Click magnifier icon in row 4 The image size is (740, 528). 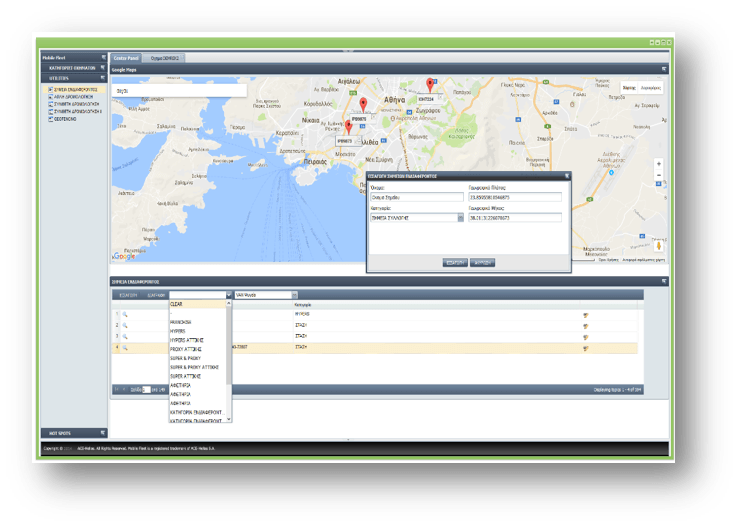click(x=125, y=348)
